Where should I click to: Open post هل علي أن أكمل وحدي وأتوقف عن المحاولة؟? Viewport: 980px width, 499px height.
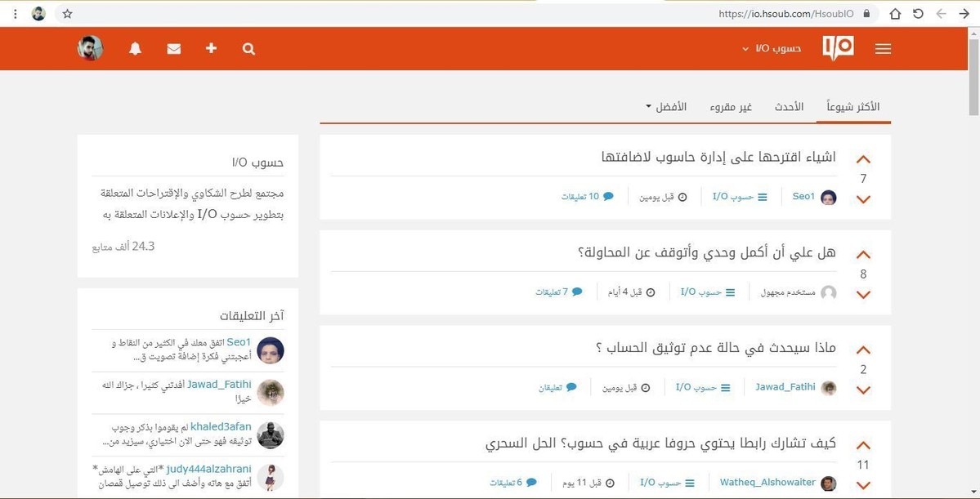tap(706, 253)
